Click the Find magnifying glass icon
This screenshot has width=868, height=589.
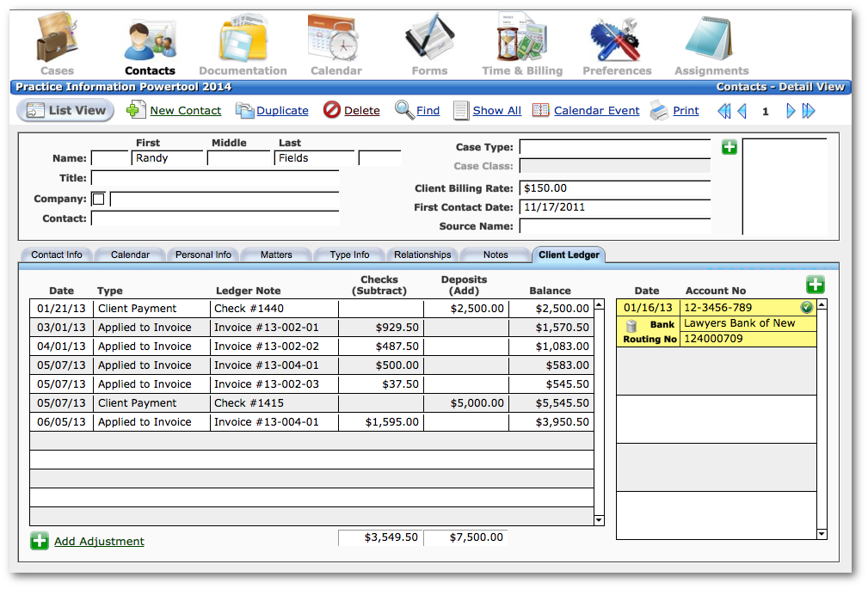click(x=404, y=110)
